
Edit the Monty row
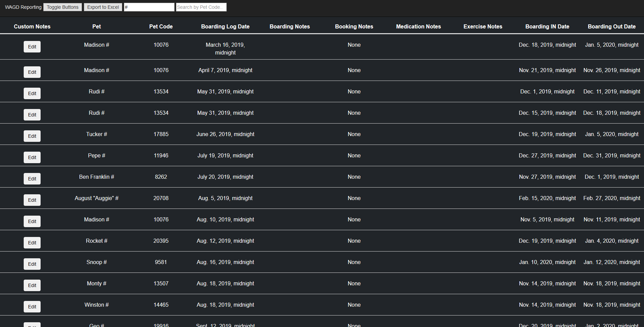point(32,285)
